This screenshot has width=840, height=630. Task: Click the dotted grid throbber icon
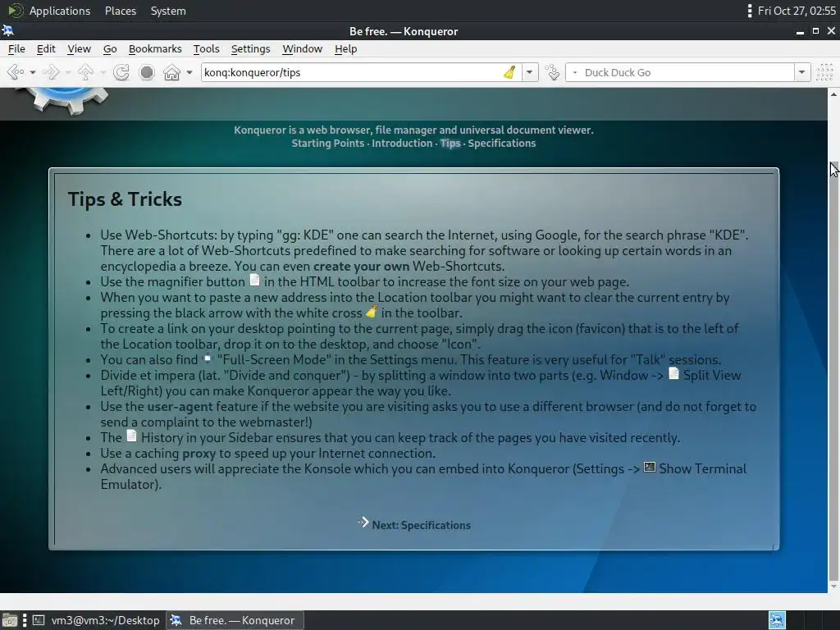click(x=824, y=72)
